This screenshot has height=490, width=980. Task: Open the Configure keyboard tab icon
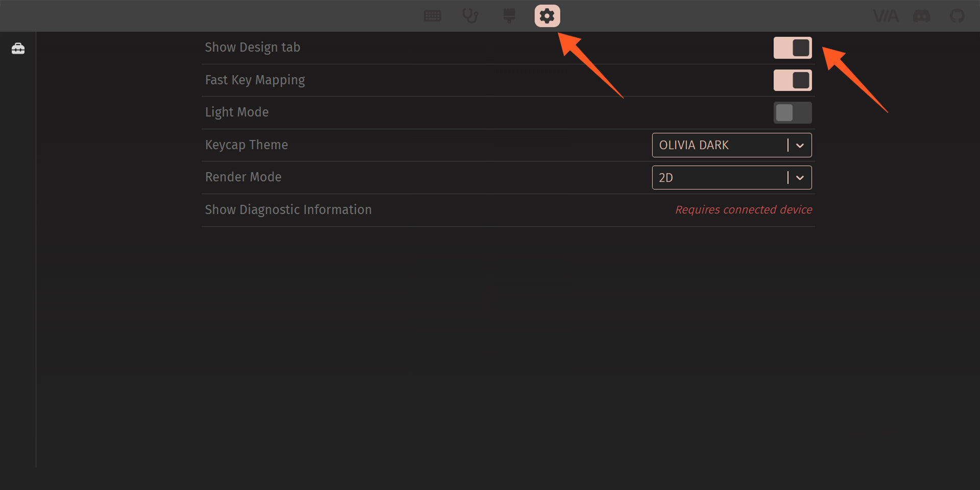point(432,16)
